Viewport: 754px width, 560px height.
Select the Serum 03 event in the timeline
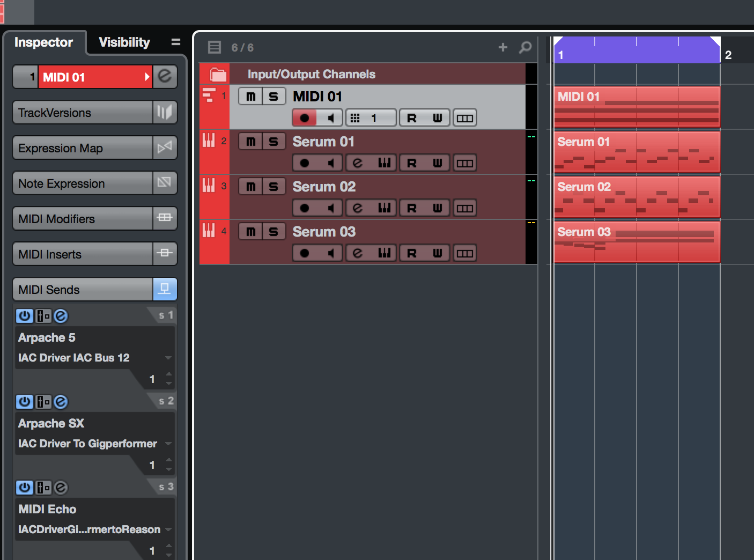coord(637,242)
